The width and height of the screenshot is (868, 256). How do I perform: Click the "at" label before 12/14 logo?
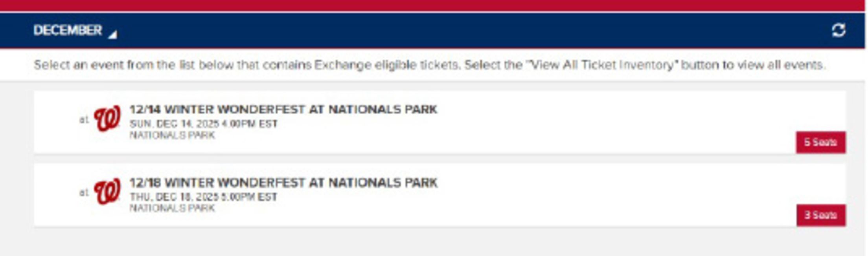84,119
